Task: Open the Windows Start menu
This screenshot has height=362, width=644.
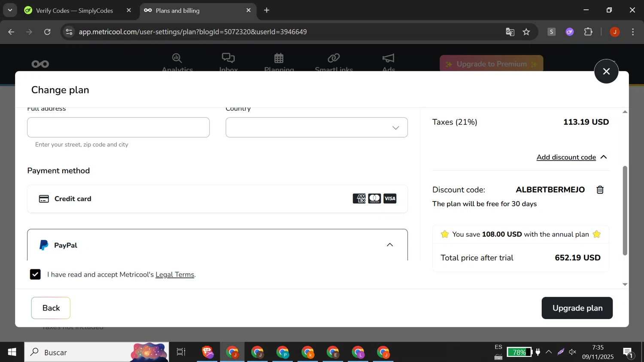Action: 12,352
